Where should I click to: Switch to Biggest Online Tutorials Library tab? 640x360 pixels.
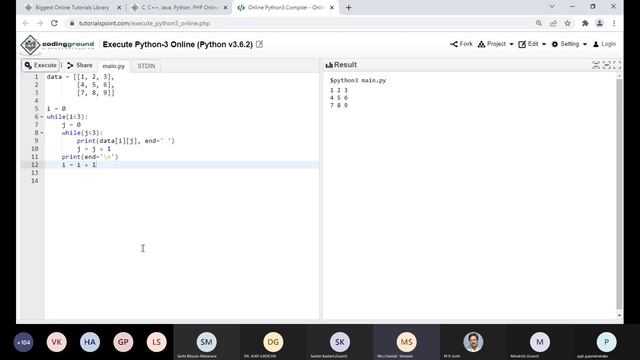click(72, 7)
